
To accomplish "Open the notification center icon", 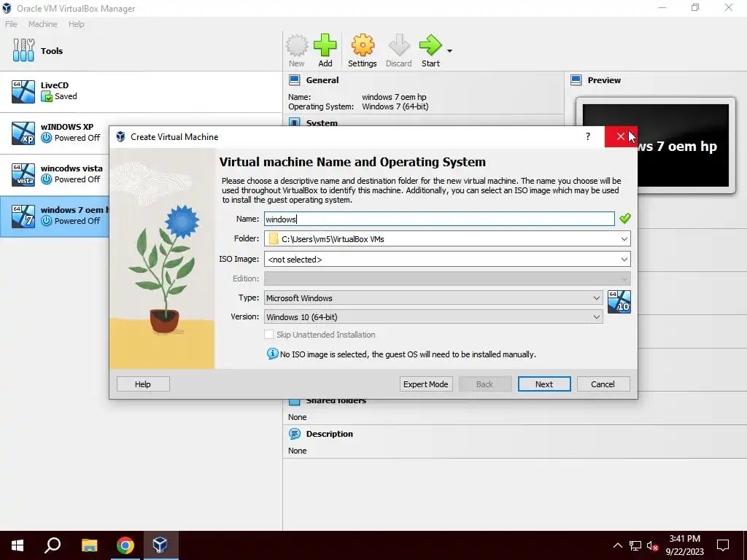I will pos(723,545).
